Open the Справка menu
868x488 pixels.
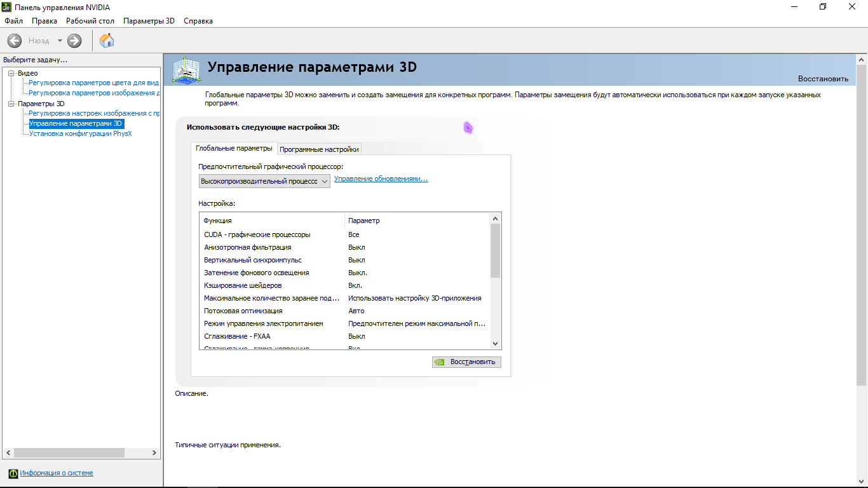click(x=198, y=21)
